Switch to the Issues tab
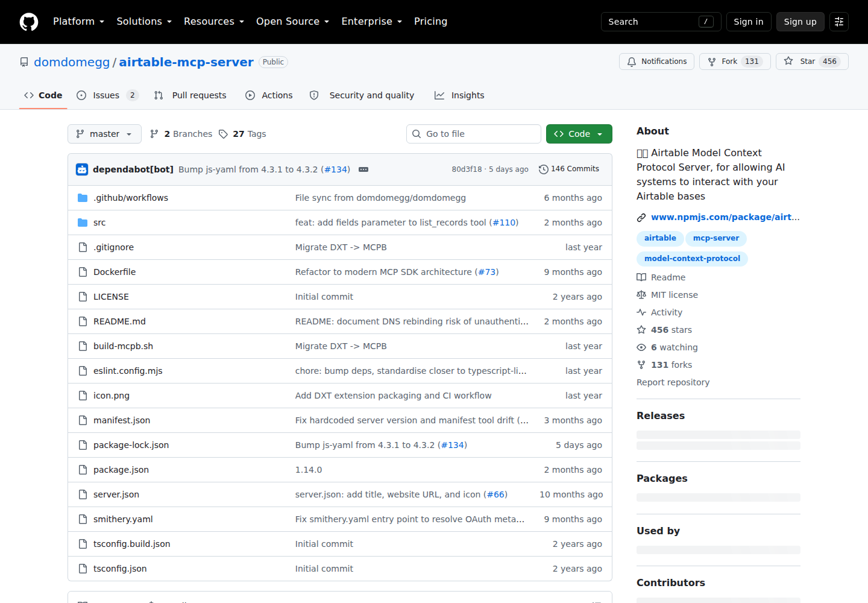Screen dimensions: 868x603 pyautogui.click(x=108, y=95)
